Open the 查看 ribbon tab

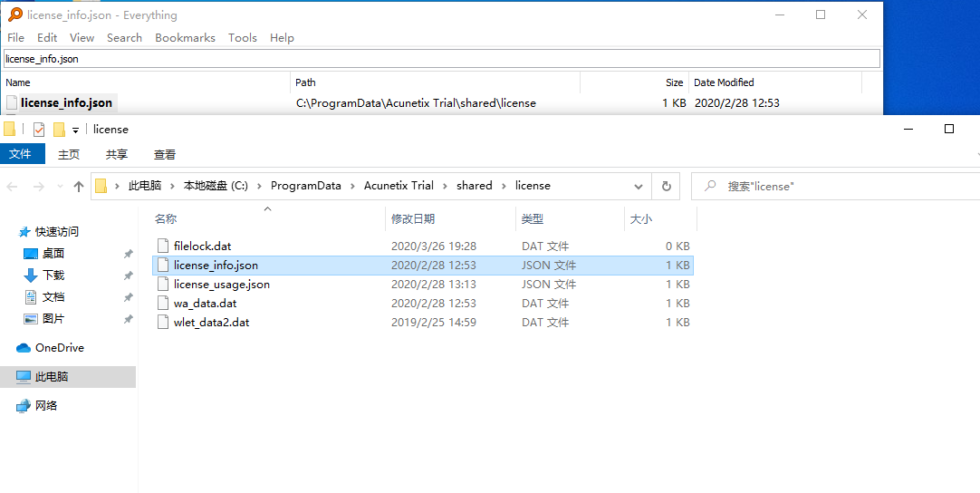(164, 155)
